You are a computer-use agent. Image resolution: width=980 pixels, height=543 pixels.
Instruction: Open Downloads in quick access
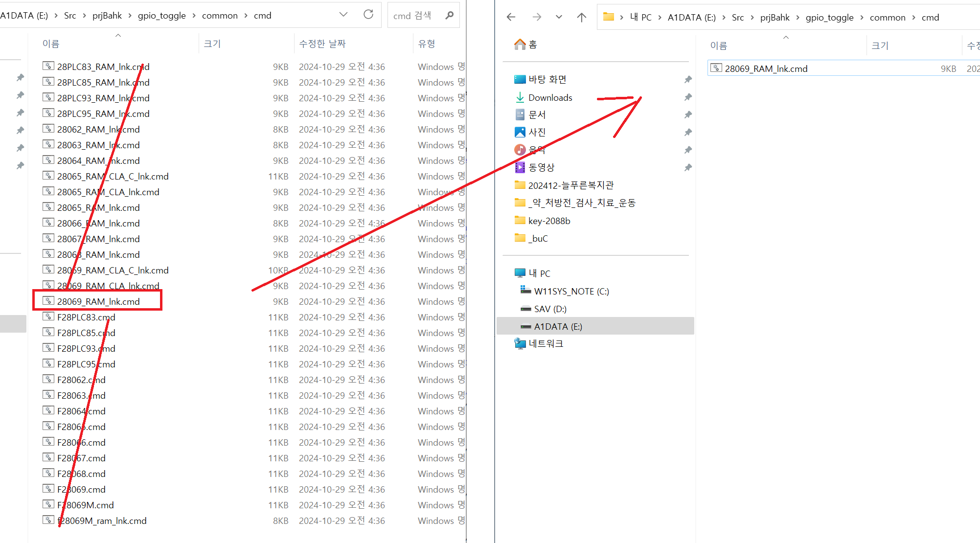point(550,97)
